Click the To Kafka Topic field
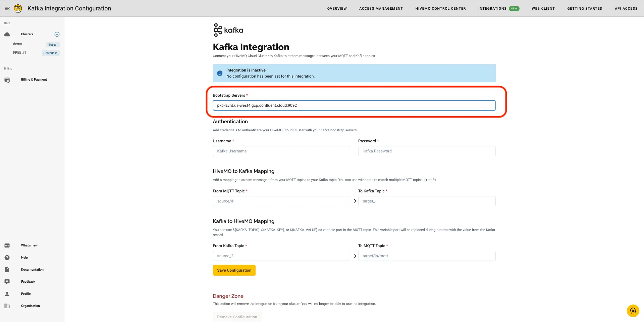Viewport: 644px width, 322px height. point(427,201)
